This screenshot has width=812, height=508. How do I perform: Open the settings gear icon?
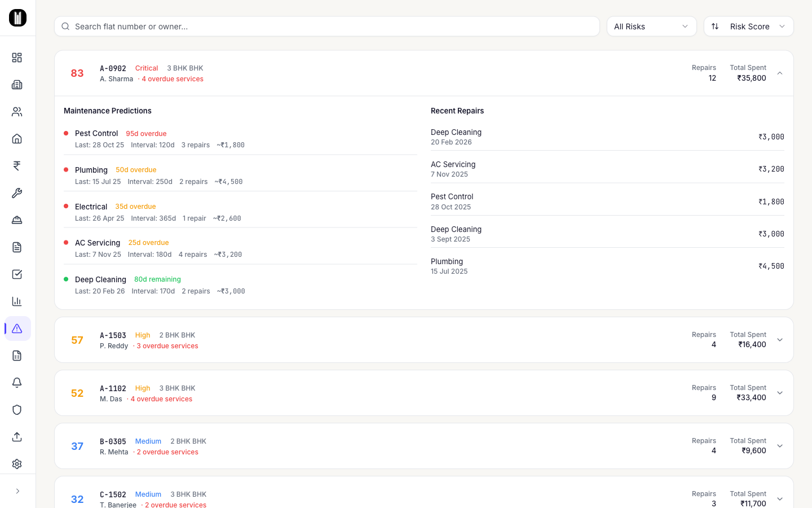click(x=17, y=464)
